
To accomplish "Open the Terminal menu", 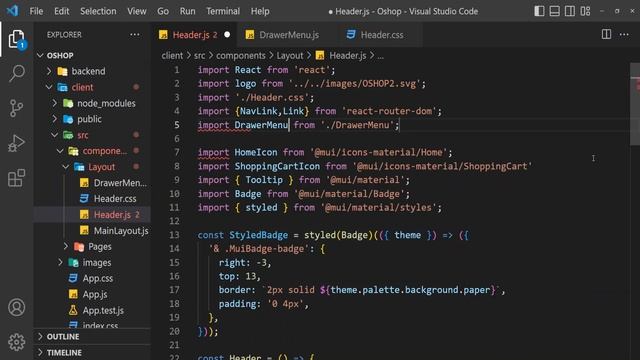I will pos(223,11).
